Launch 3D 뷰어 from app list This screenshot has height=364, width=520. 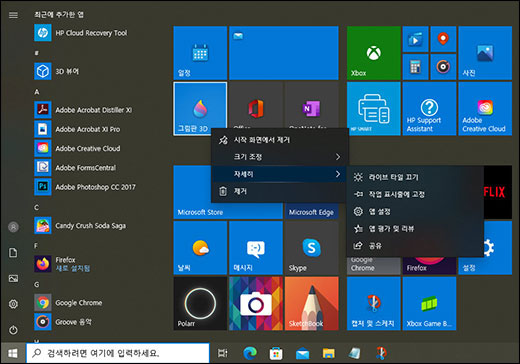pyautogui.click(x=97, y=71)
